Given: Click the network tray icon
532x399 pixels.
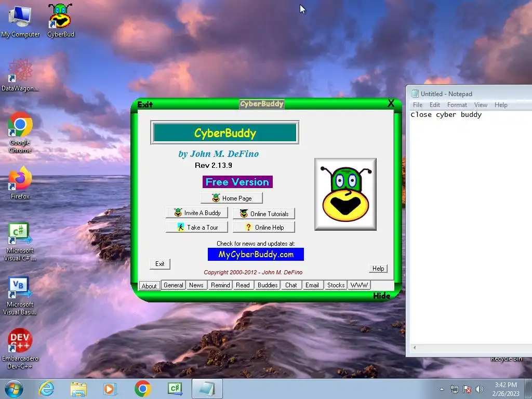Looking at the screenshot, I should coord(454,389).
